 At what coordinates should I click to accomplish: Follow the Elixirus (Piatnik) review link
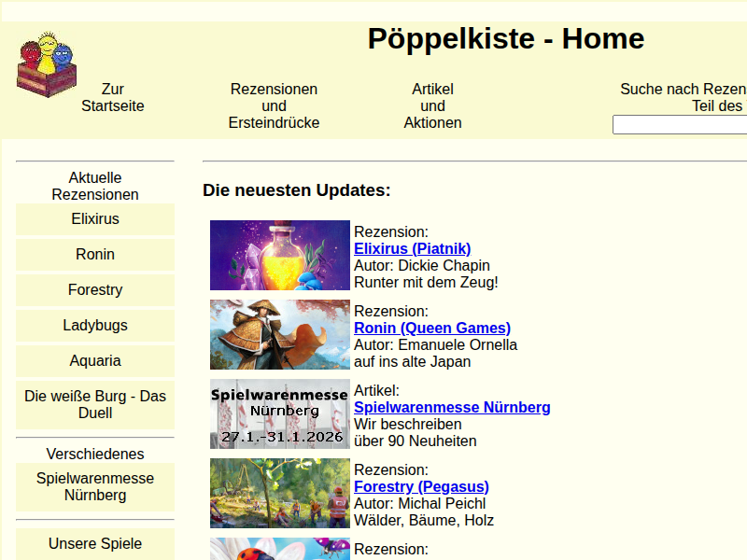(x=412, y=249)
